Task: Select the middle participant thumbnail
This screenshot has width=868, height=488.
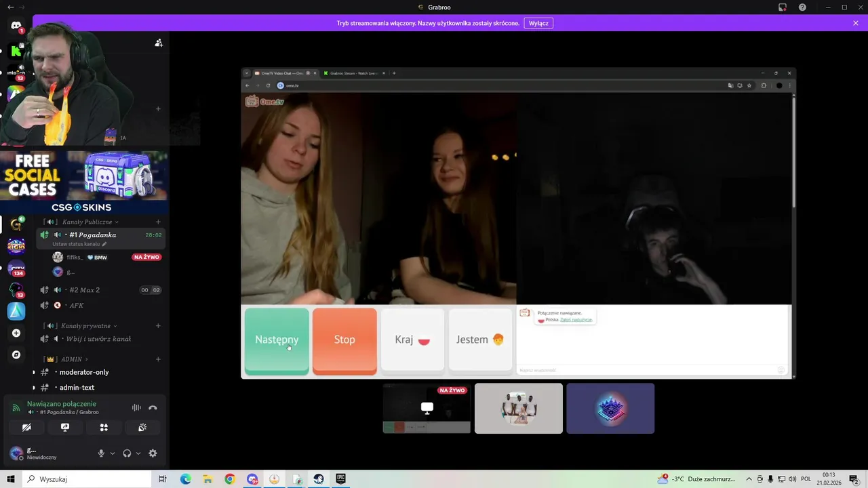Action: coord(519,408)
